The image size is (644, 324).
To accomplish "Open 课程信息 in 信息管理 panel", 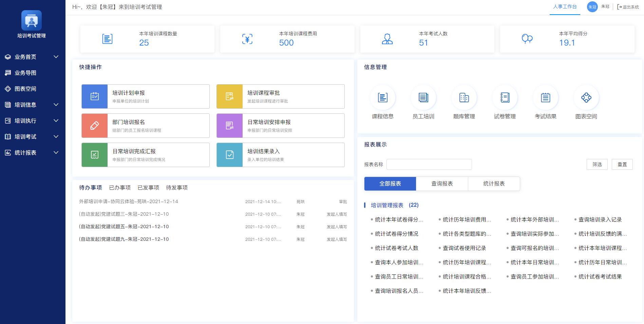I will tap(383, 102).
